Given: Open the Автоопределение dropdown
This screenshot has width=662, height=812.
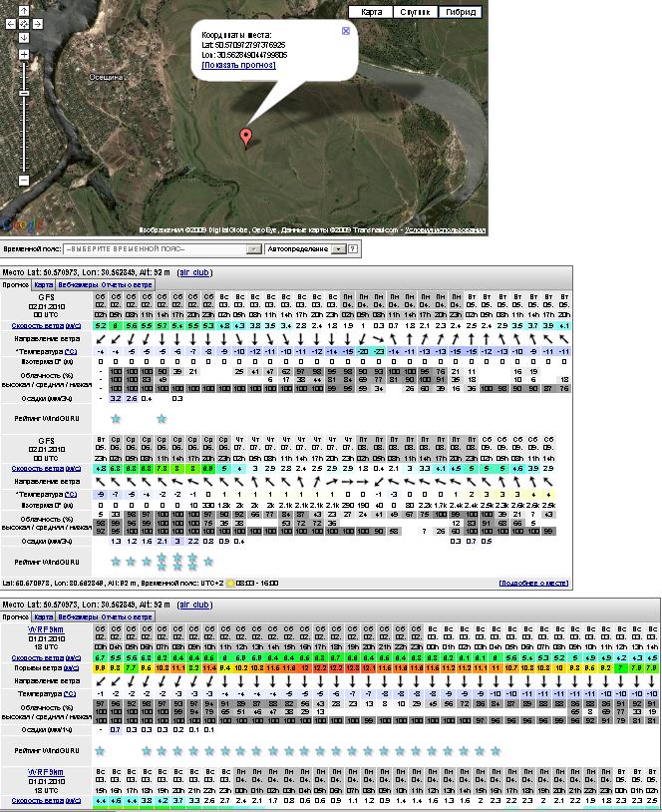Looking at the screenshot, I should pyautogui.click(x=305, y=248).
